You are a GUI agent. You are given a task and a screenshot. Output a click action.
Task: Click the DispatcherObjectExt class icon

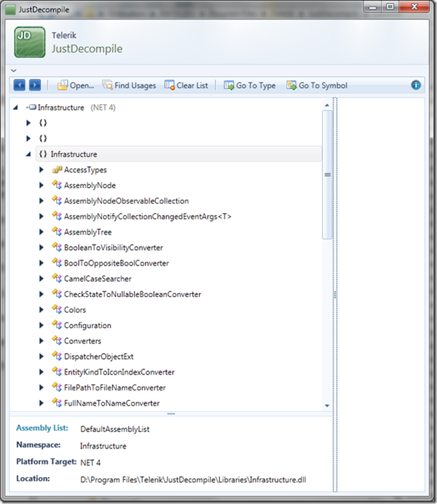[x=57, y=356]
